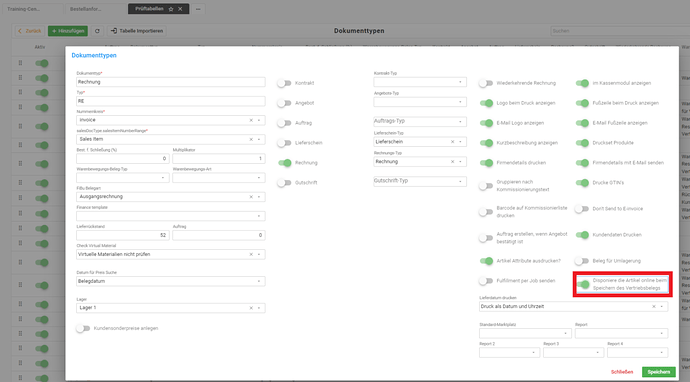Disable Disponiere die Artikel online toggle
This screenshot has width=690, height=382.
583,284
